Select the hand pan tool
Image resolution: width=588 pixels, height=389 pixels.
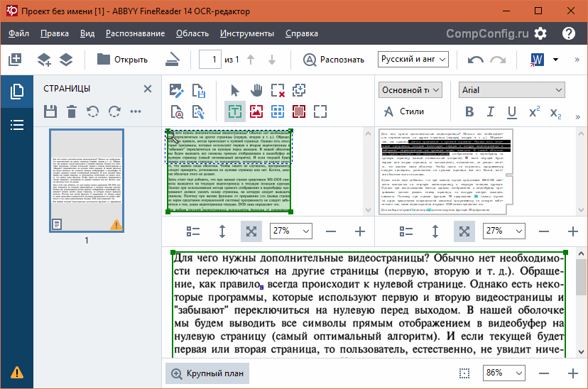256,90
